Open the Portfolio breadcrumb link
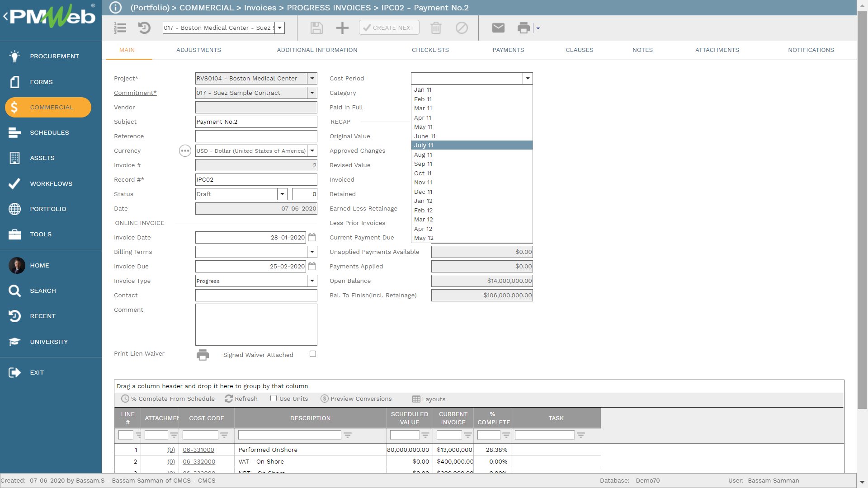 coord(150,8)
